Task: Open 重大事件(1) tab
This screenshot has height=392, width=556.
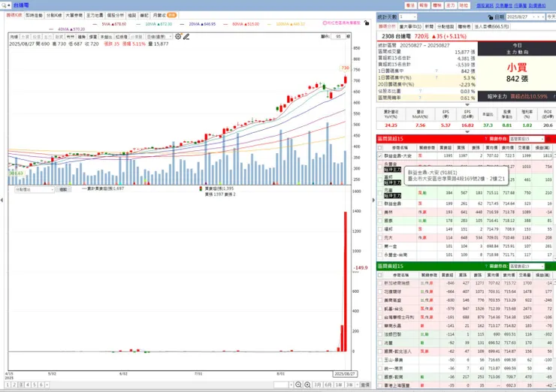Action: pos(411,26)
